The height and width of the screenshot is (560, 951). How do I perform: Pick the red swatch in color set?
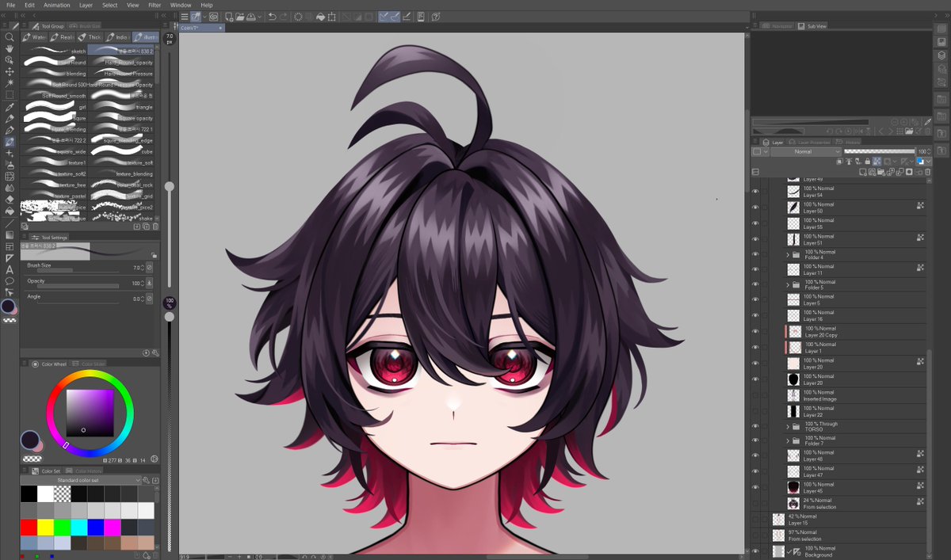[x=29, y=527]
